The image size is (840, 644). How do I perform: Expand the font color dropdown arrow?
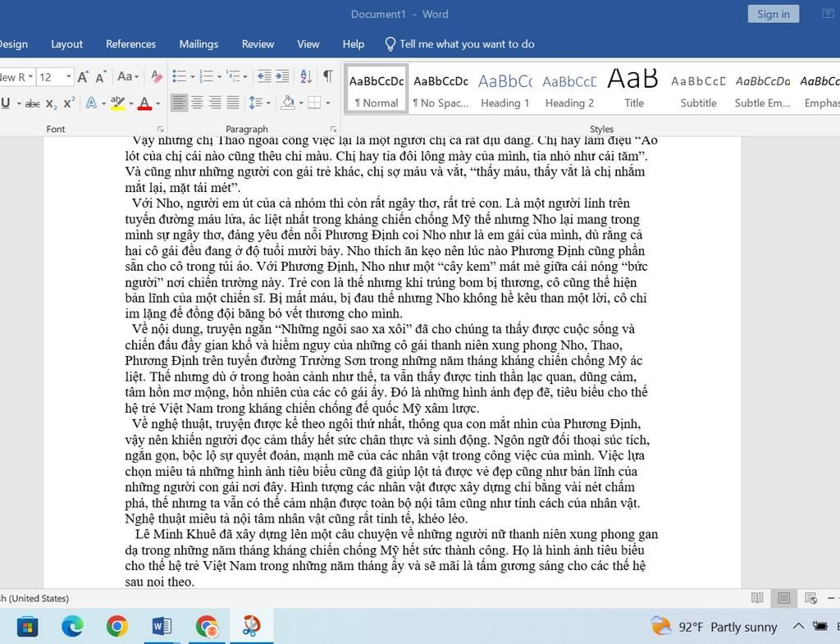[158, 103]
